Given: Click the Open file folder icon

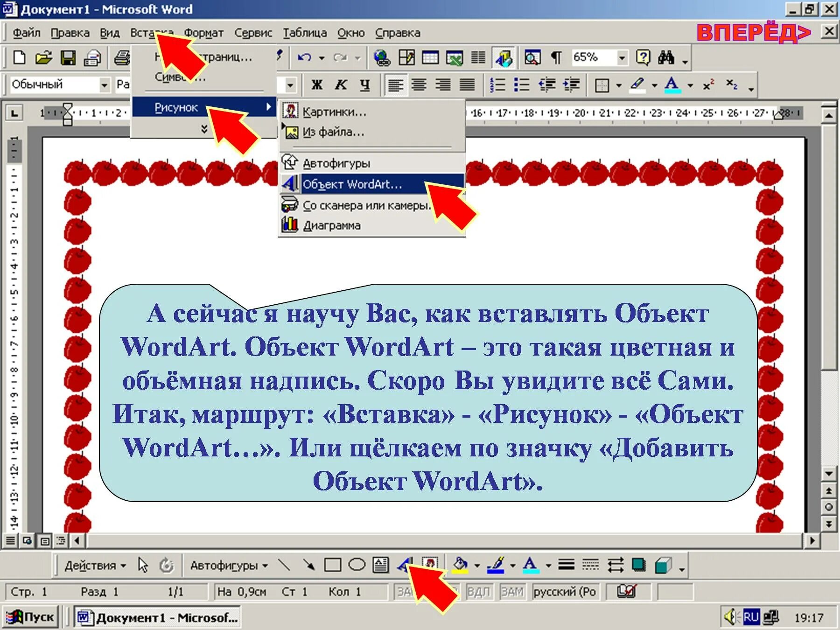Looking at the screenshot, I should (43, 58).
